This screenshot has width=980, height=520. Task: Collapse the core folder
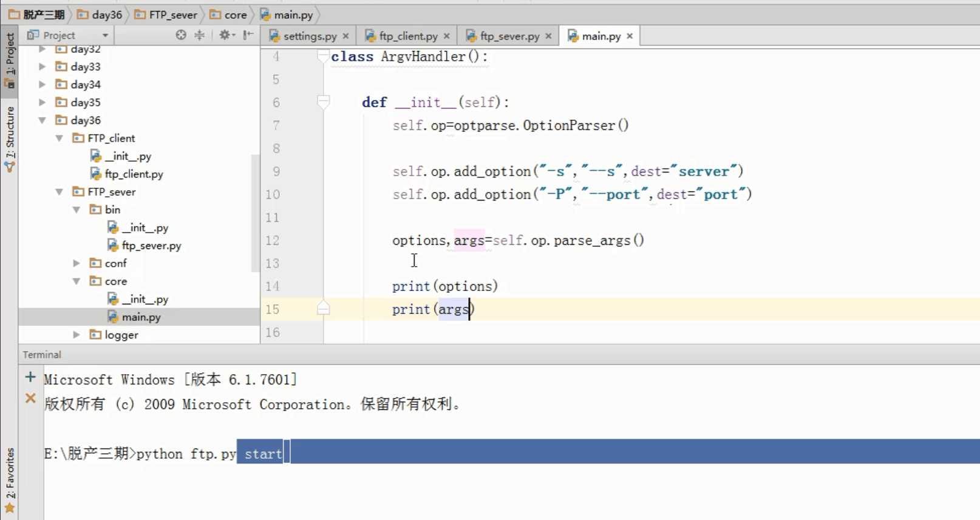[76, 281]
